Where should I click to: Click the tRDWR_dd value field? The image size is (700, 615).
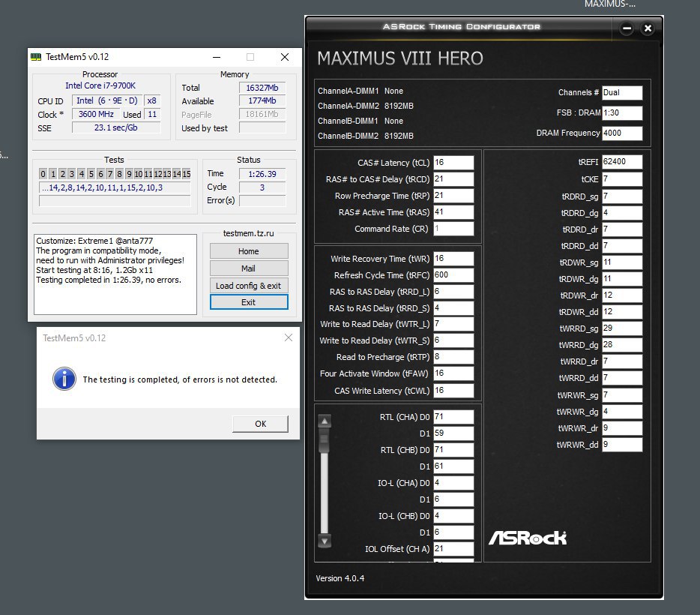tap(622, 312)
